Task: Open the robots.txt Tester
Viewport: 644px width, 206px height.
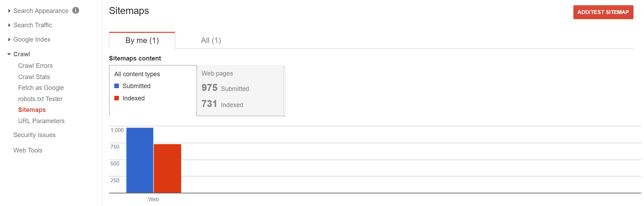Action: [41, 99]
